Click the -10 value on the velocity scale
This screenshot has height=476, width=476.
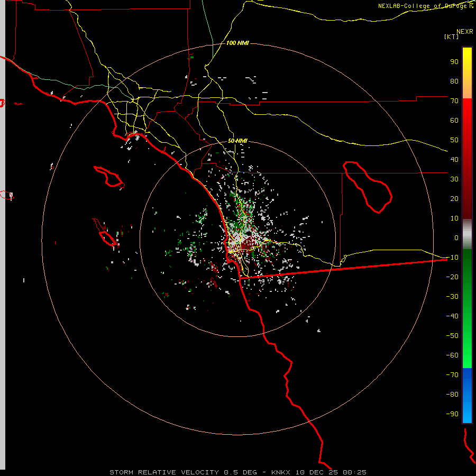click(x=452, y=258)
